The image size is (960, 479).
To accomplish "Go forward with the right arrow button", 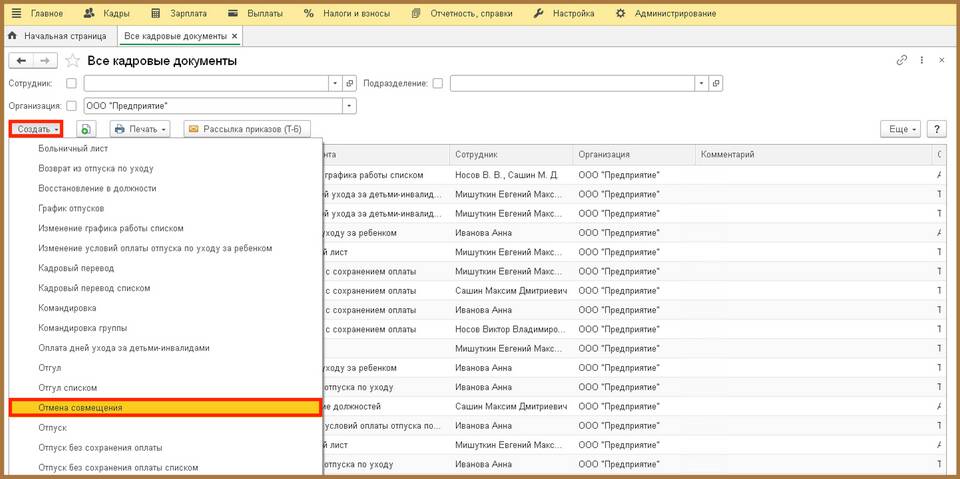I will [45, 61].
